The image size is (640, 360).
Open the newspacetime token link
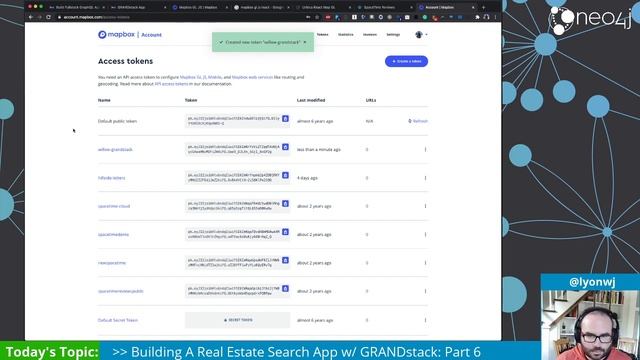112,263
